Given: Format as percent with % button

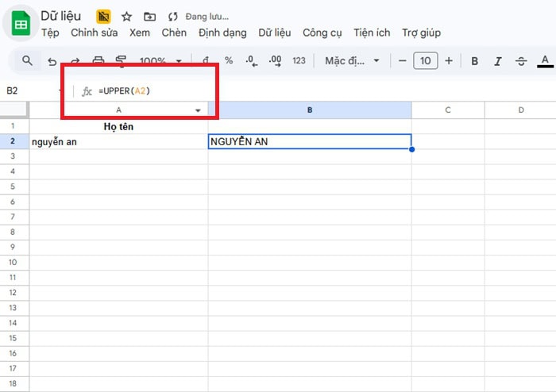Looking at the screenshot, I should 229,61.
